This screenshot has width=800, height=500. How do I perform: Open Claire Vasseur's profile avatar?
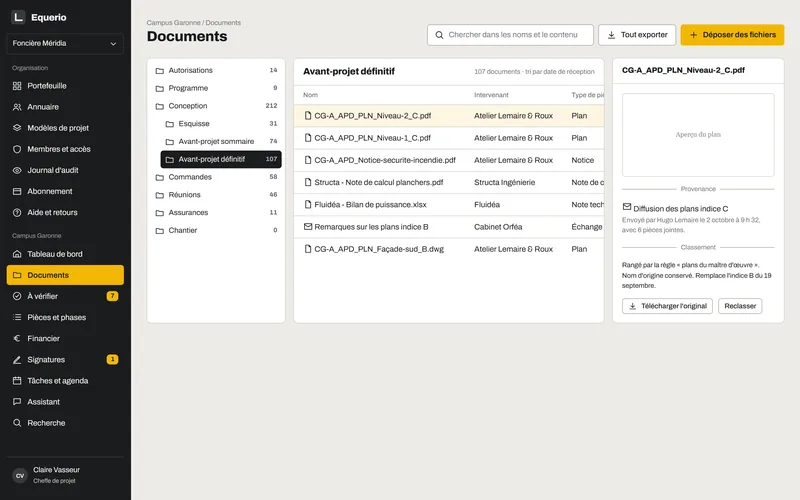pos(19,476)
